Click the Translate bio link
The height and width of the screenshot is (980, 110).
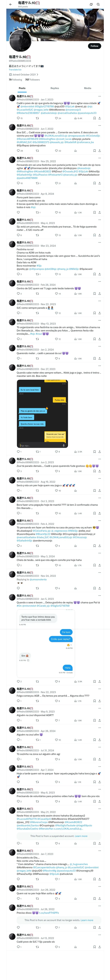pyautogui.click(x=15, y=70)
